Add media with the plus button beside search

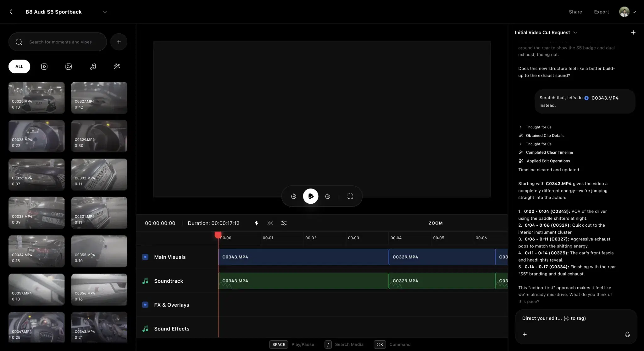(x=119, y=42)
